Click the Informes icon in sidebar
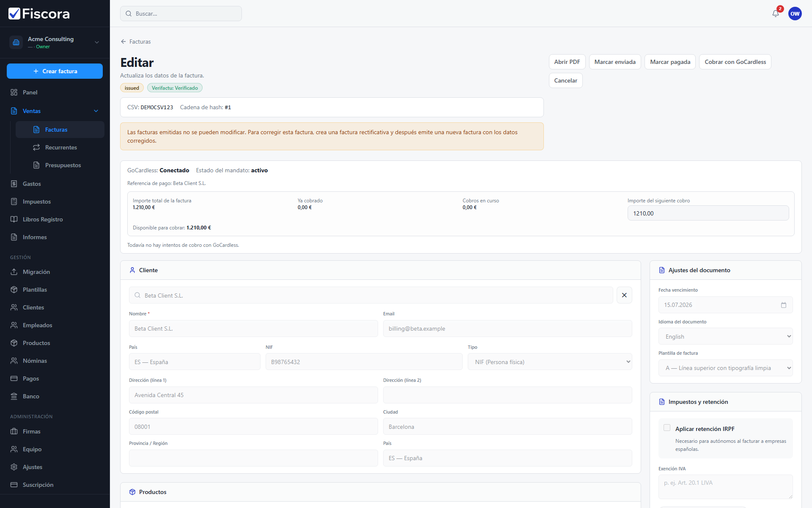This screenshot has width=812, height=508. point(14,237)
